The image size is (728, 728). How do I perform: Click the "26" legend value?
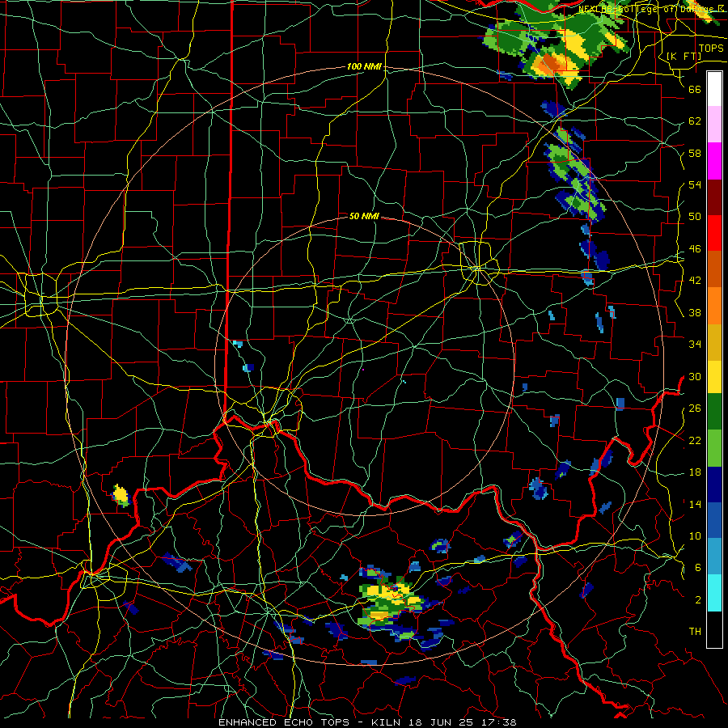click(695, 408)
